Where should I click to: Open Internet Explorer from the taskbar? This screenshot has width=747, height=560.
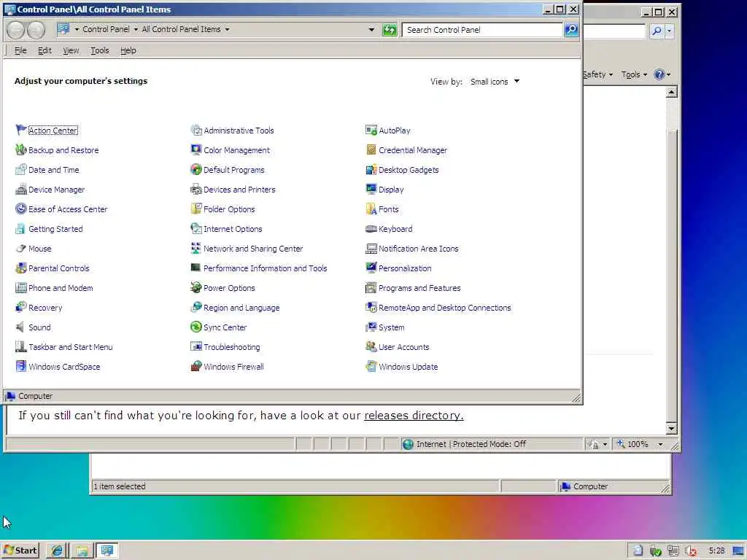tap(57, 551)
